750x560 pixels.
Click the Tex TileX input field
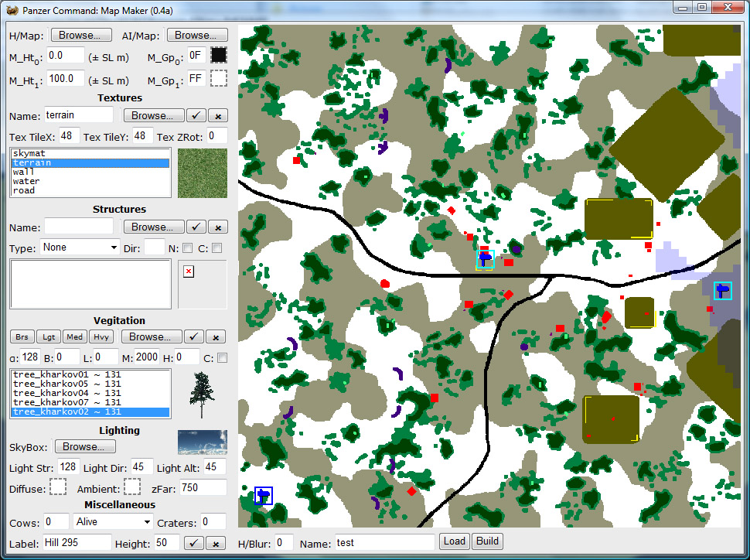[69, 136]
